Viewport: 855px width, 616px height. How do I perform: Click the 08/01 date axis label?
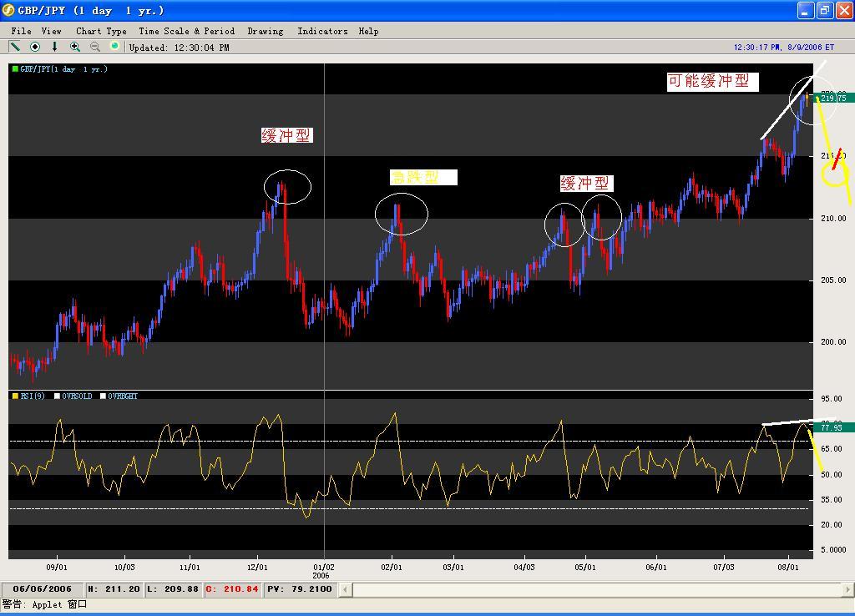coord(788,567)
